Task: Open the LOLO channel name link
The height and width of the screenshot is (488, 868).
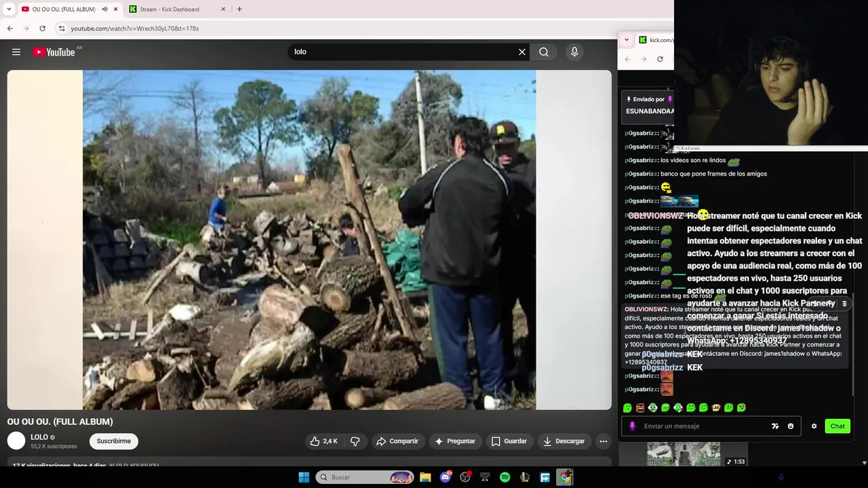Action: coord(39,437)
